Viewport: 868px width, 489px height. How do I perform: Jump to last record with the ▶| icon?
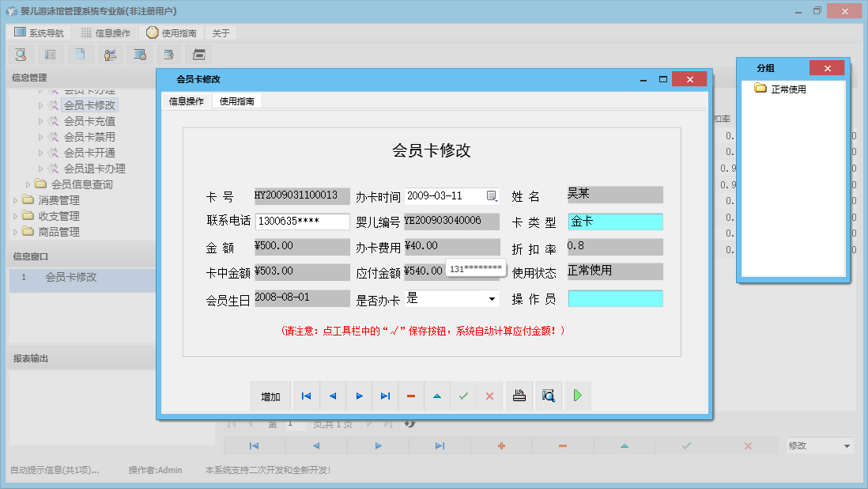385,396
